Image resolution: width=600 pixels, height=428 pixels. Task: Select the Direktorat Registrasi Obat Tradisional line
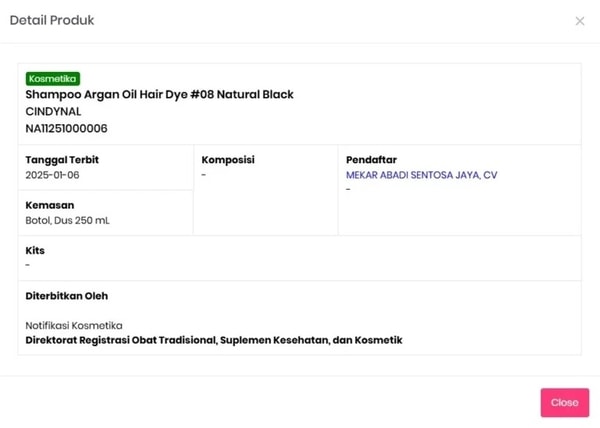click(213, 340)
